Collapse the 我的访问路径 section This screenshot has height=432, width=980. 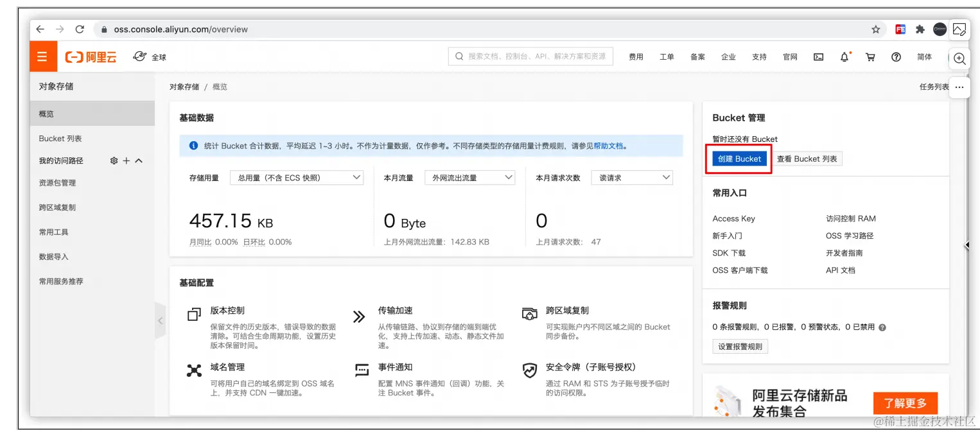click(139, 160)
